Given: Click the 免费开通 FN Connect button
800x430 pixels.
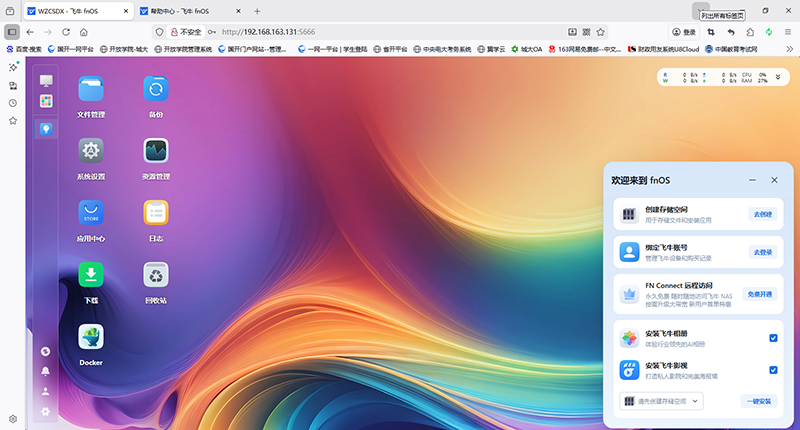Looking at the screenshot, I should tap(761, 294).
